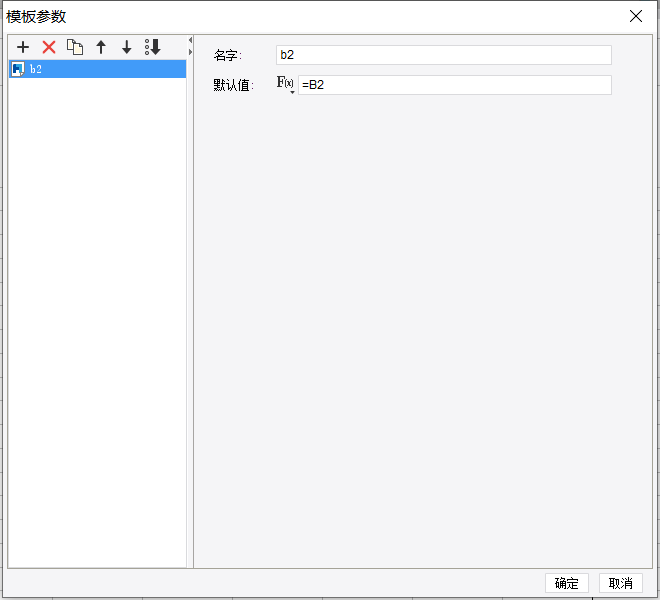The image size is (660, 600).
Task: Click the 默认值 formula input field
Action: [455, 85]
